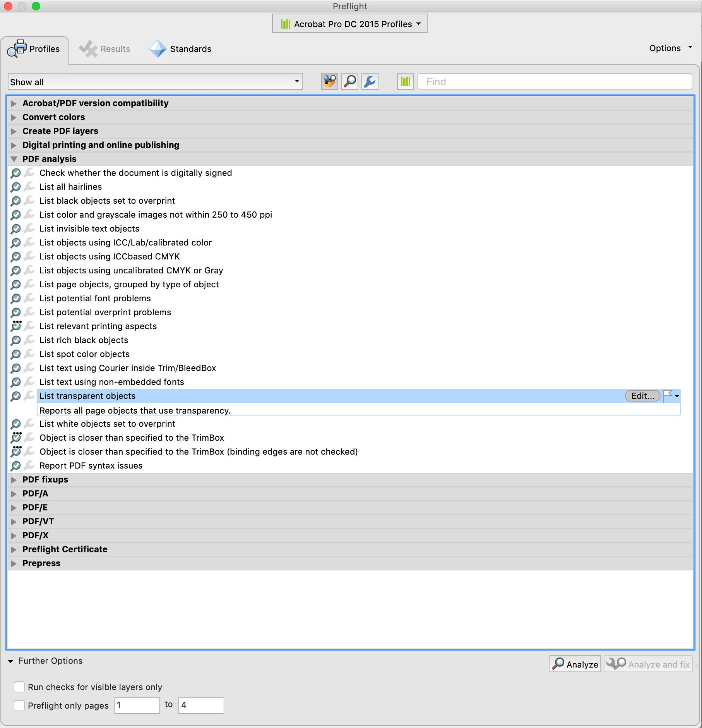702x728 pixels.
Task: Click the wrench icon beside List invisible text objects
Action: coord(29,228)
